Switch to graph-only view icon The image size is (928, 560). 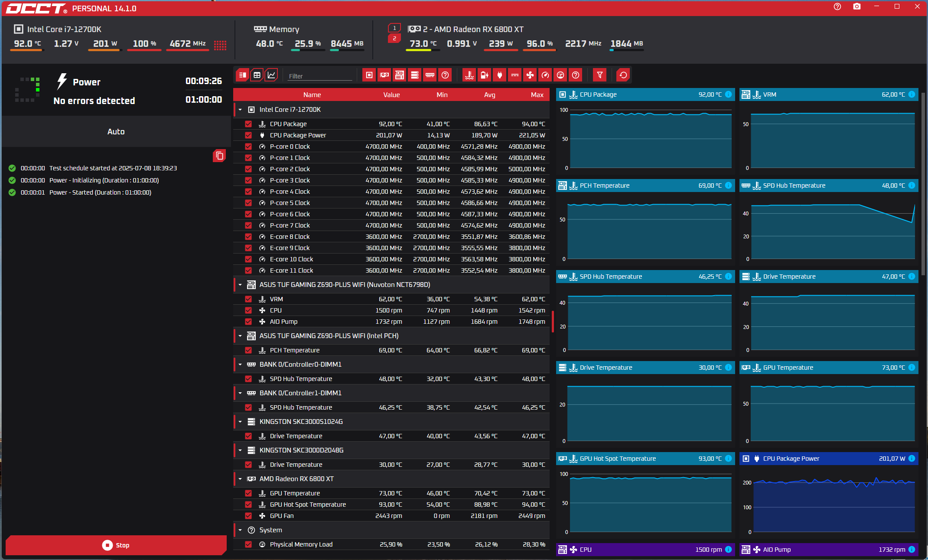pos(271,75)
